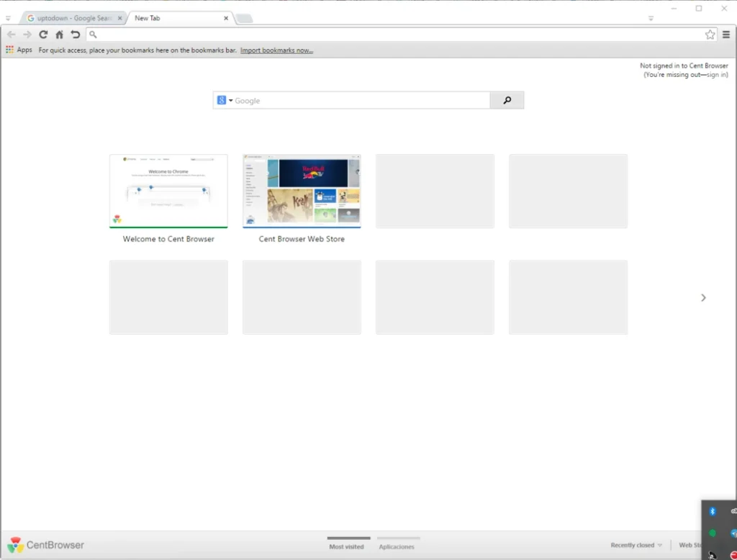
Task: Open the hamburger main menu
Action: pyautogui.click(x=726, y=35)
